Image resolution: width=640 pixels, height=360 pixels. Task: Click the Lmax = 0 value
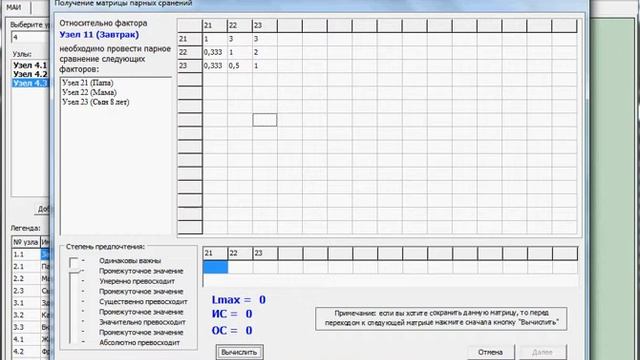click(239, 300)
